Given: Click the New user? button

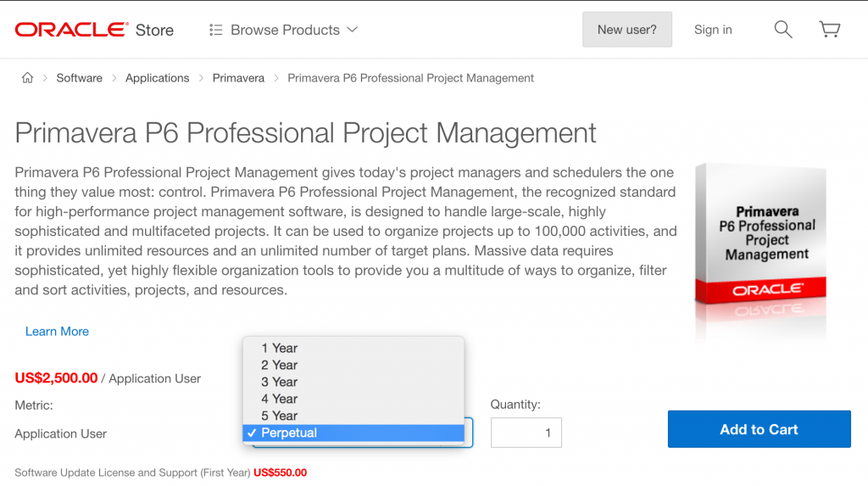Looking at the screenshot, I should (x=626, y=30).
